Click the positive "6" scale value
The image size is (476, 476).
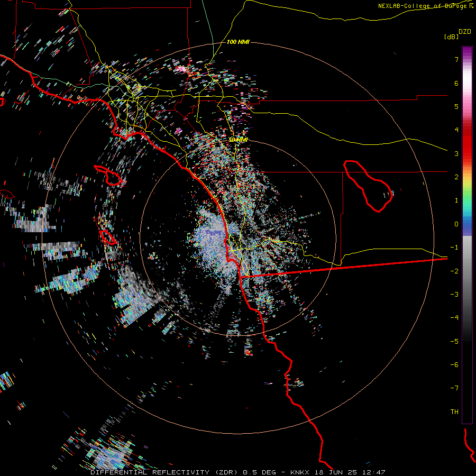(x=456, y=83)
